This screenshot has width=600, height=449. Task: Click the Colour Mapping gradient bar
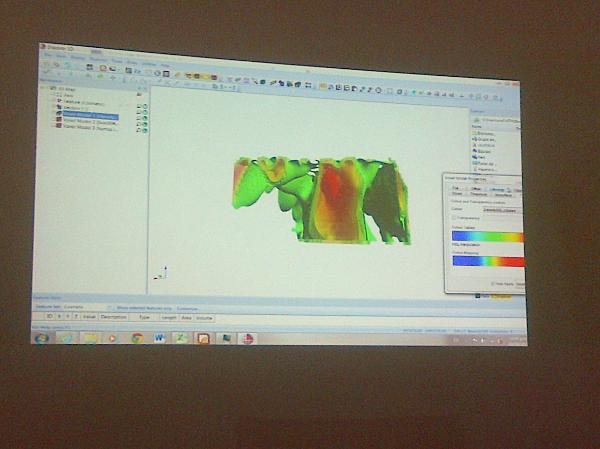click(x=487, y=261)
